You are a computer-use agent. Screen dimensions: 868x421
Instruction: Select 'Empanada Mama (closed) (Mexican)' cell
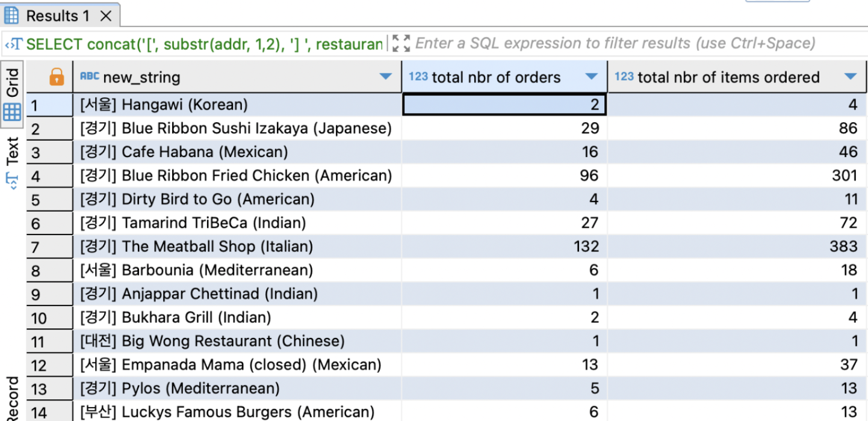tap(237, 365)
